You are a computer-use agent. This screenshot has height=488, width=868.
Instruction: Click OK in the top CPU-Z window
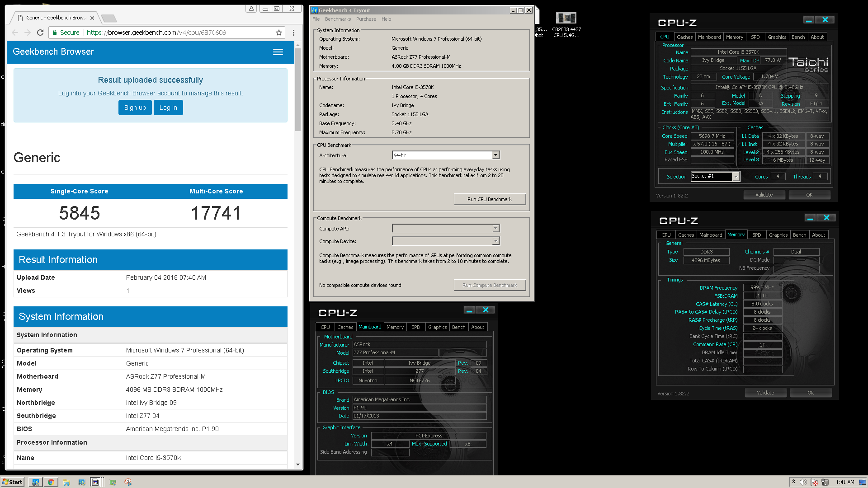(x=809, y=195)
